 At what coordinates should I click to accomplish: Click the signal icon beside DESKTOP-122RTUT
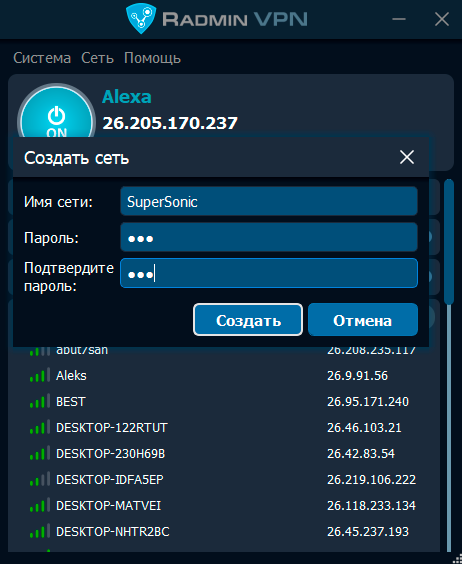[x=40, y=428]
